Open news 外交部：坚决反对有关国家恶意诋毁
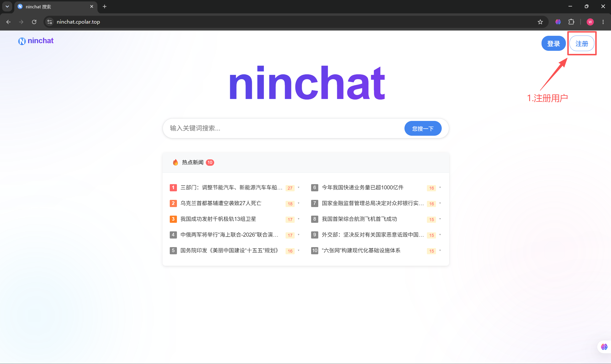611x364 pixels. click(373, 235)
